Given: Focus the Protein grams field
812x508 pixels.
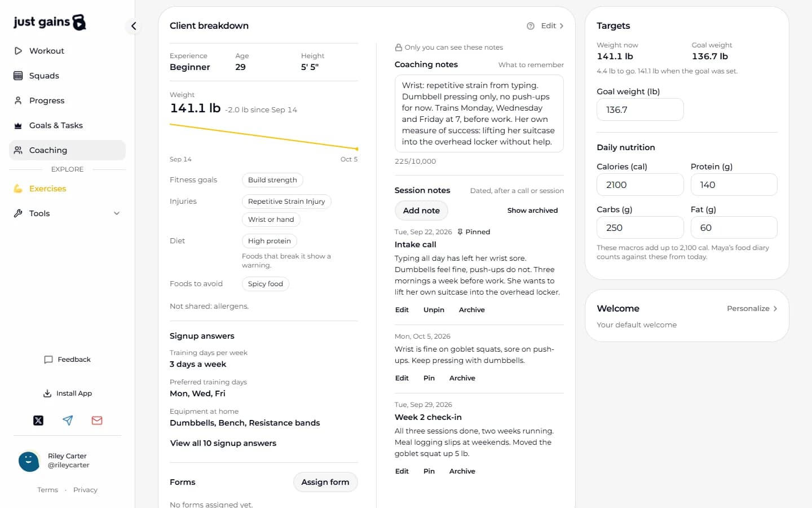Looking at the screenshot, I should point(734,185).
